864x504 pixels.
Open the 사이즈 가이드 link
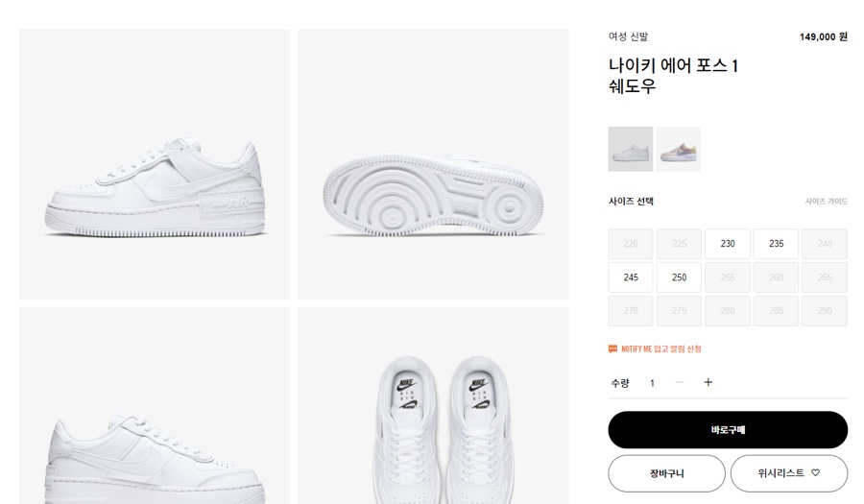tap(826, 202)
